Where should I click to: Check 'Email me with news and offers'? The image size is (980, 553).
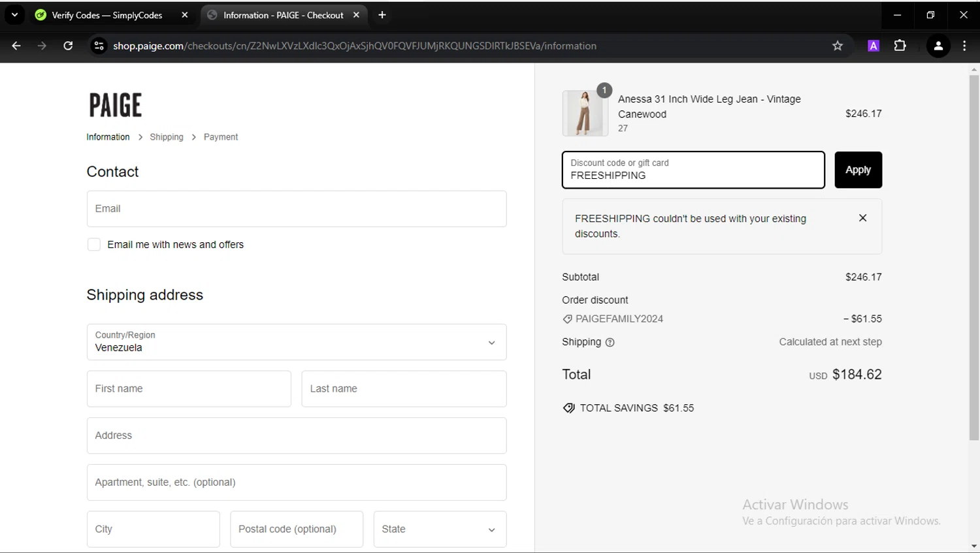[x=94, y=245]
